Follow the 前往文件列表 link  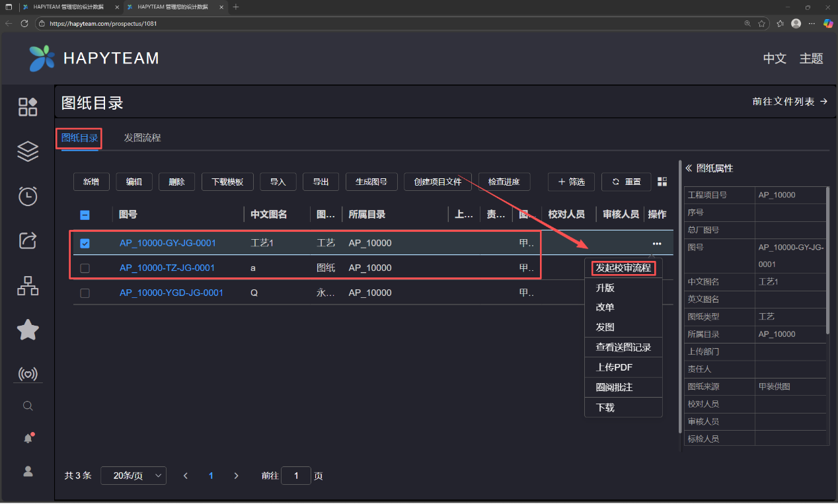pos(789,102)
